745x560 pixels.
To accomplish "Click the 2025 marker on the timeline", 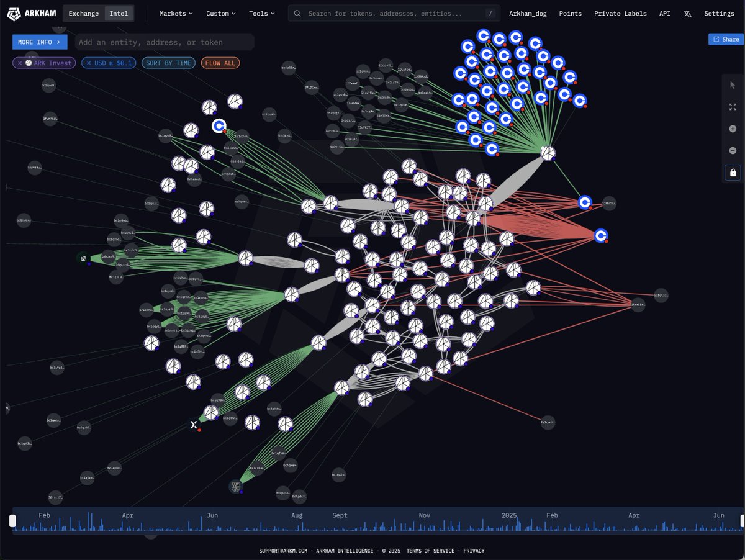I will [x=509, y=515].
